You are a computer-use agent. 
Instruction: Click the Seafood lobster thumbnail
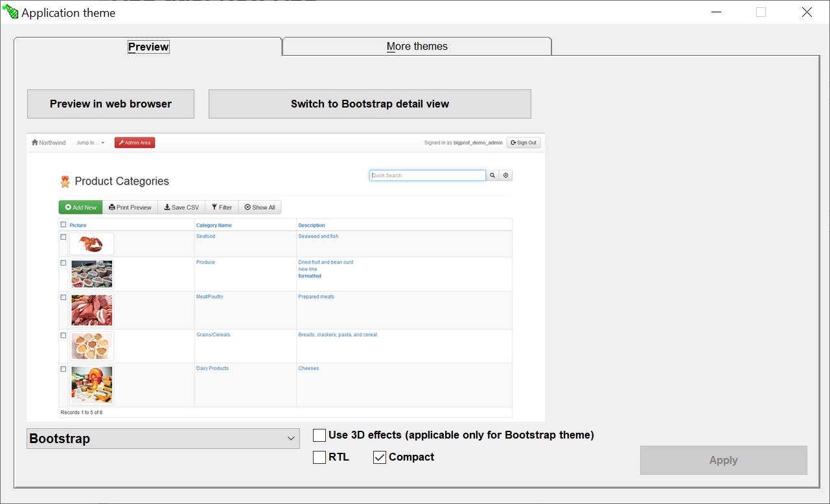point(91,244)
